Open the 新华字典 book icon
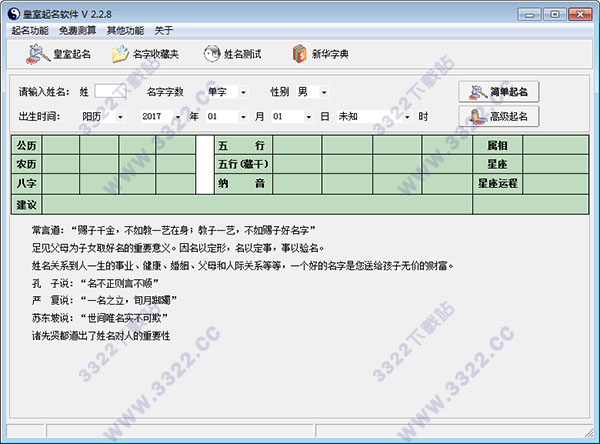The image size is (600, 444). click(300, 54)
